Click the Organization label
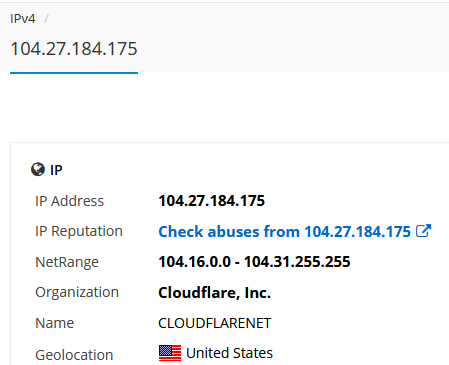 tap(77, 292)
